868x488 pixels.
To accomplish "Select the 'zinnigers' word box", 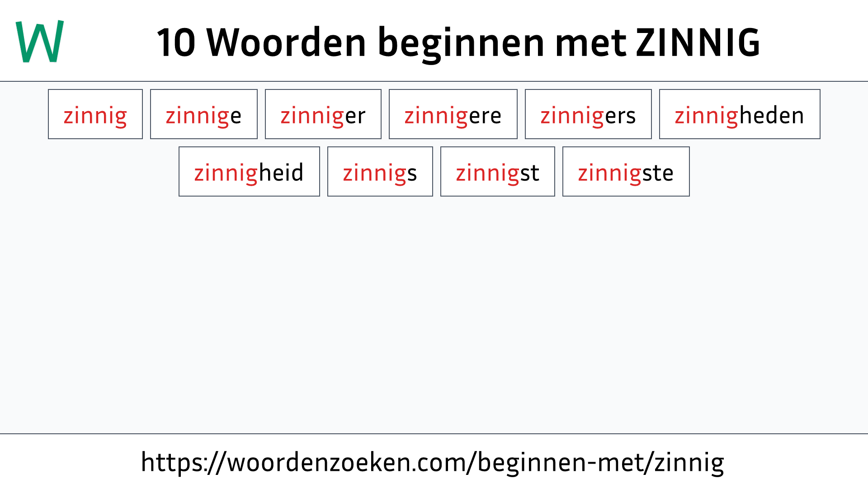I will tap(588, 114).
